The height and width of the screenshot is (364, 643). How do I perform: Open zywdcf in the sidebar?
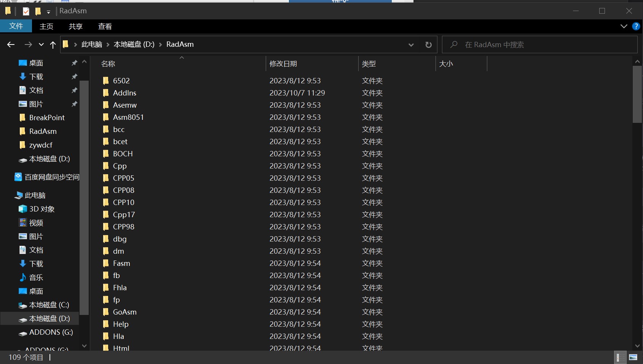pyautogui.click(x=41, y=145)
